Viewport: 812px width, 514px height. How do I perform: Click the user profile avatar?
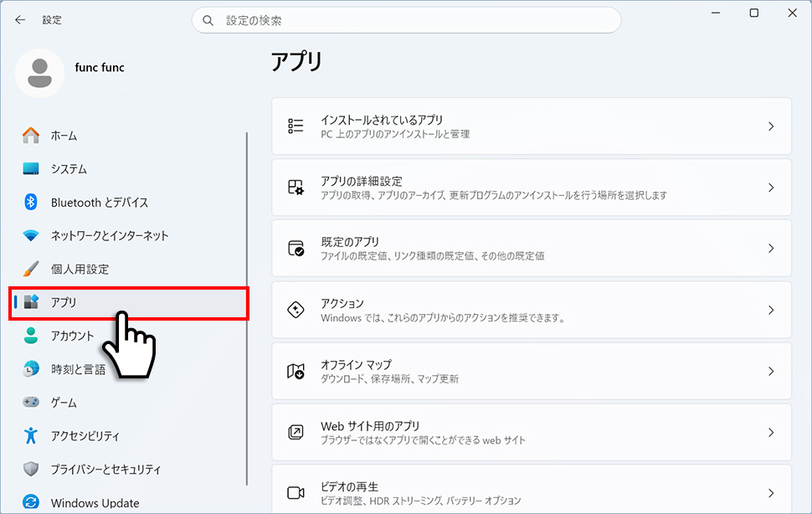pos(40,73)
